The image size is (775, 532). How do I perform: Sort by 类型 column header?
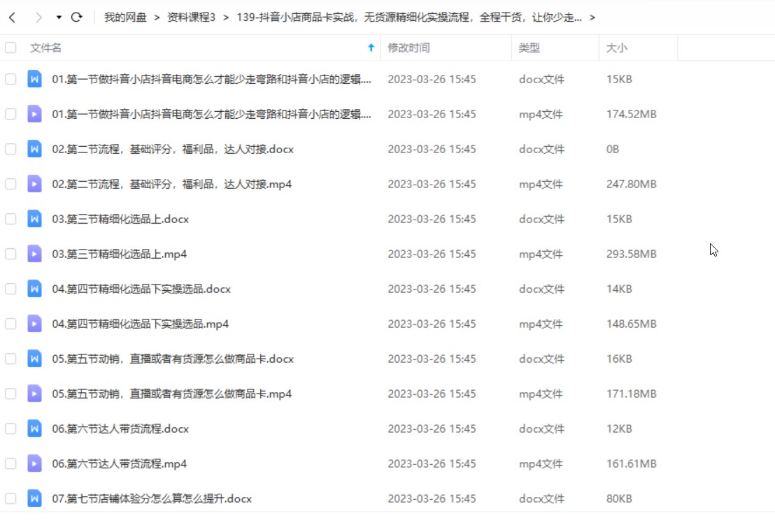pyautogui.click(x=529, y=48)
